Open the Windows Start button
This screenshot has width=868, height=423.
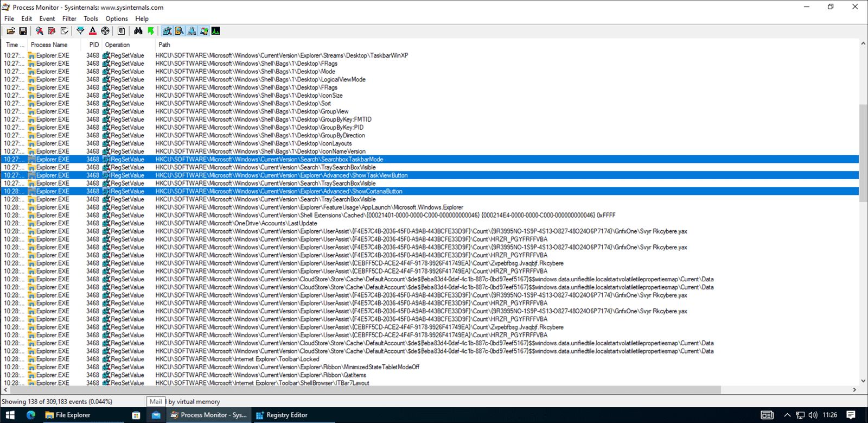(10, 415)
